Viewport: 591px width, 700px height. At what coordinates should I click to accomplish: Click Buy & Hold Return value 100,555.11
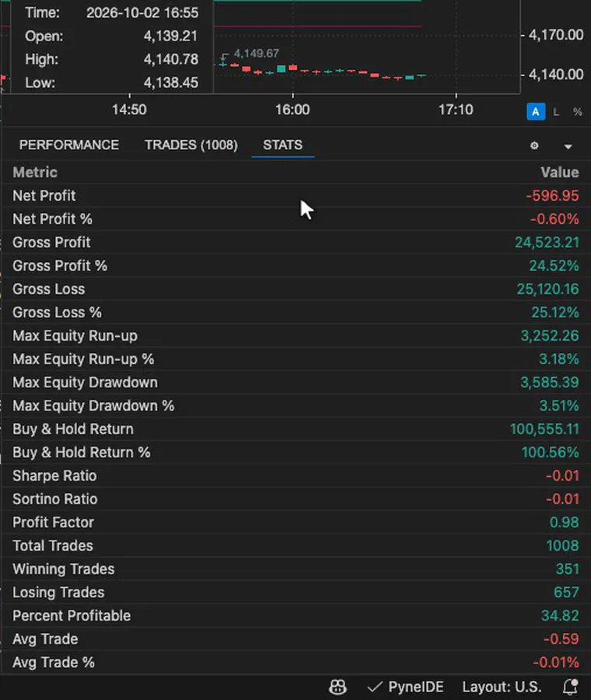544,429
